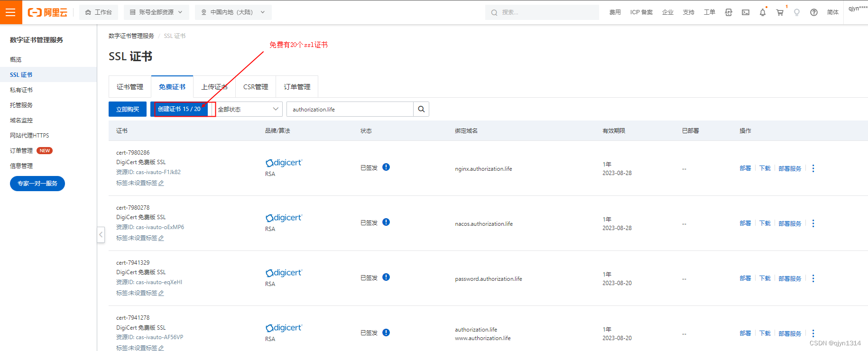Edit tag pencil for cert-7941329

coord(161,293)
